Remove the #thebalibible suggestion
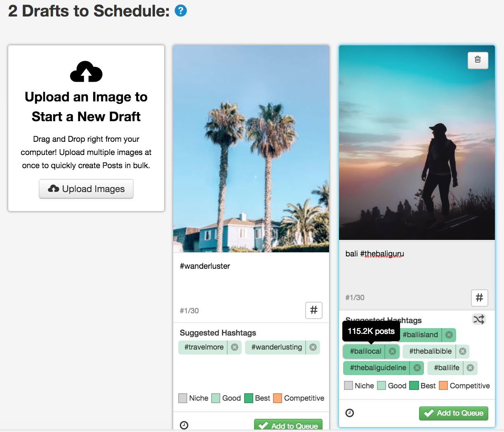Viewport: 504px width, 432px height. 463,351
